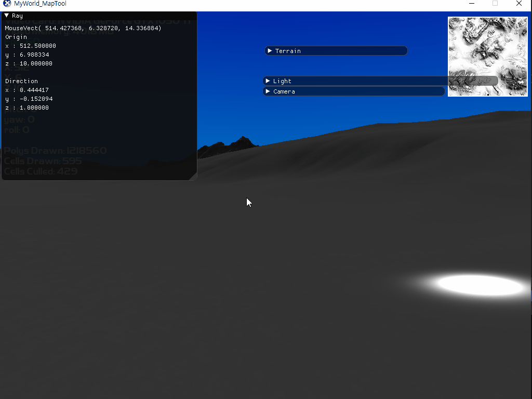
Task: Click the white brush highlight on terrain
Action: tap(480, 286)
